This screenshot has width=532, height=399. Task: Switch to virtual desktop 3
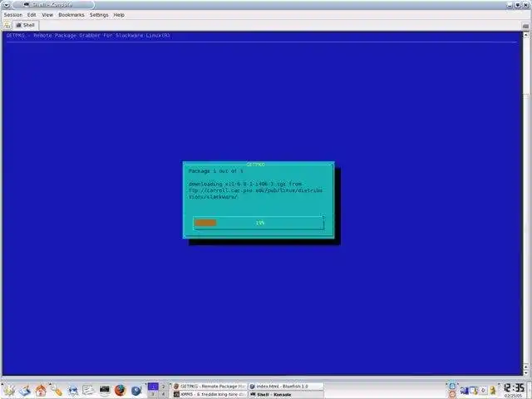[x=153, y=394]
